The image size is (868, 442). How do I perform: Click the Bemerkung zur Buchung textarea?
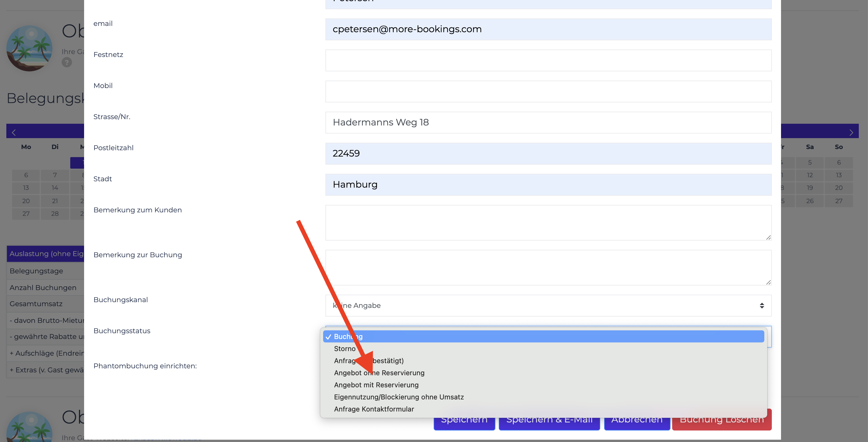(548, 267)
